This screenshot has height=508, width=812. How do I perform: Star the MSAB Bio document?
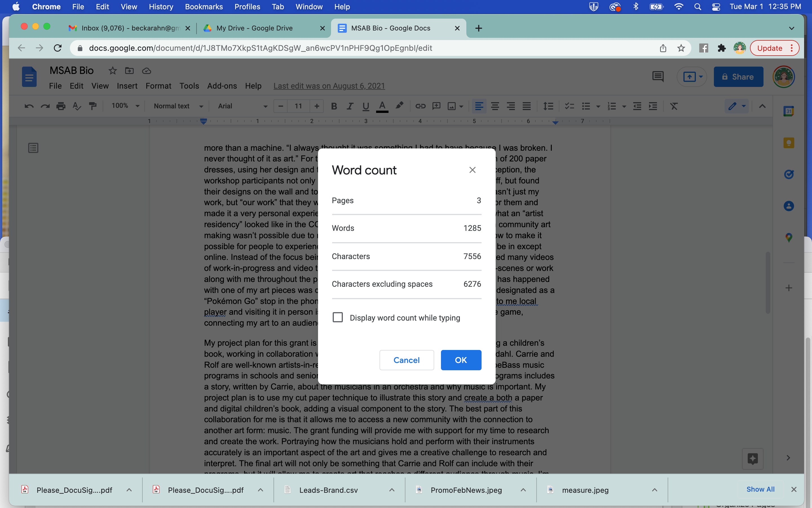click(x=112, y=71)
